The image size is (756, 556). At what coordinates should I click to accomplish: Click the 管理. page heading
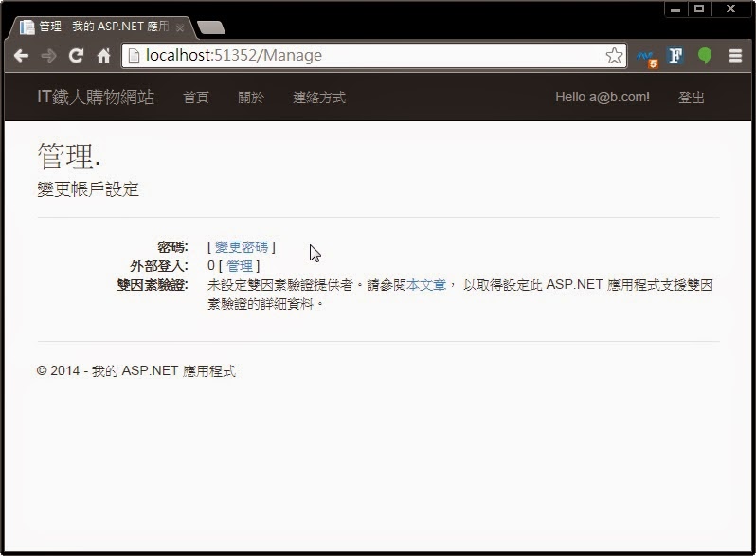69,155
